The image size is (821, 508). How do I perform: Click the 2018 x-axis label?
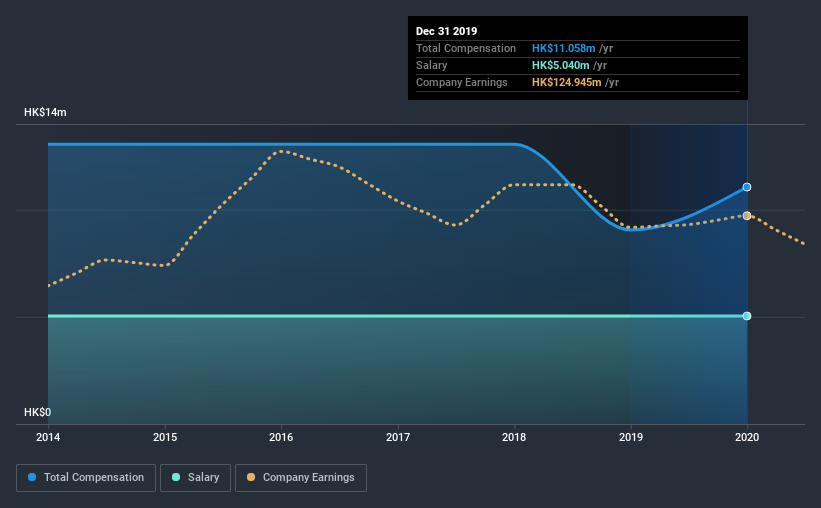click(x=514, y=437)
